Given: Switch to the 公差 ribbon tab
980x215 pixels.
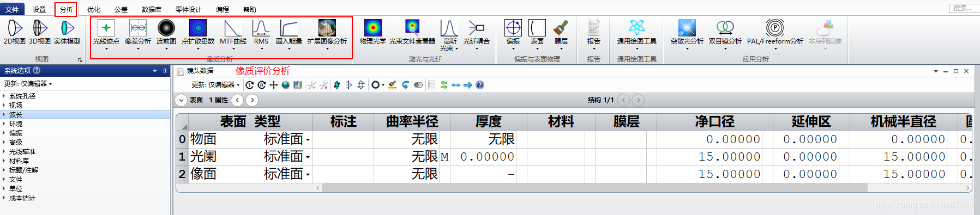Looking at the screenshot, I should pos(121,9).
